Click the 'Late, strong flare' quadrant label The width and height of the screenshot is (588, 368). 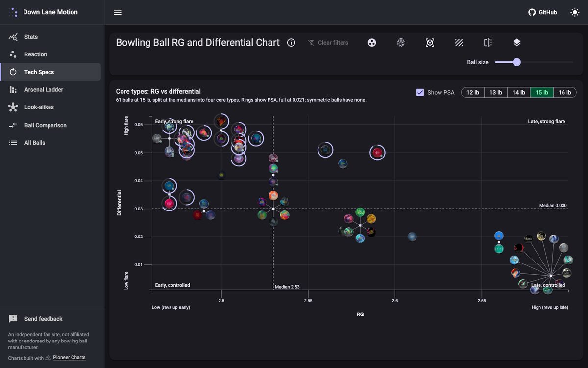546,121
